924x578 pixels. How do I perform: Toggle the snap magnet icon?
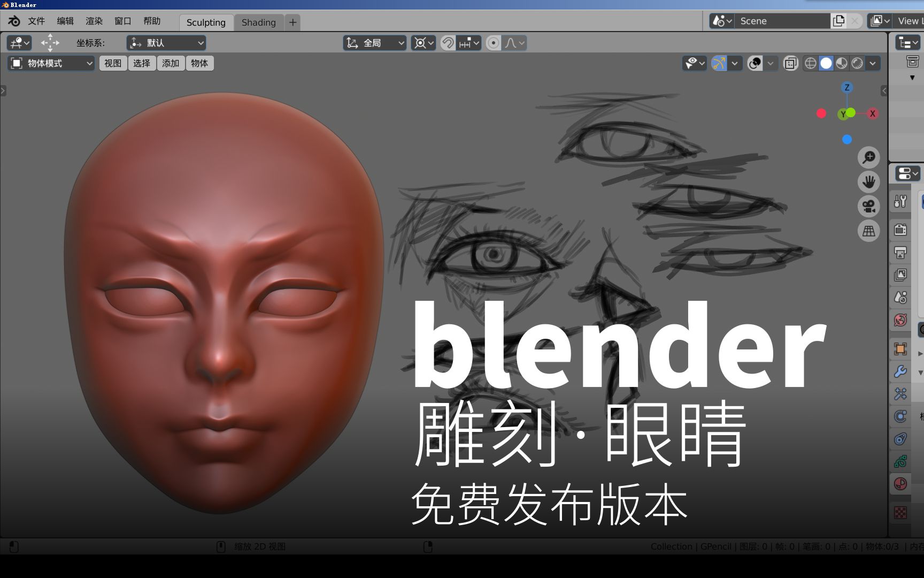[x=448, y=43]
